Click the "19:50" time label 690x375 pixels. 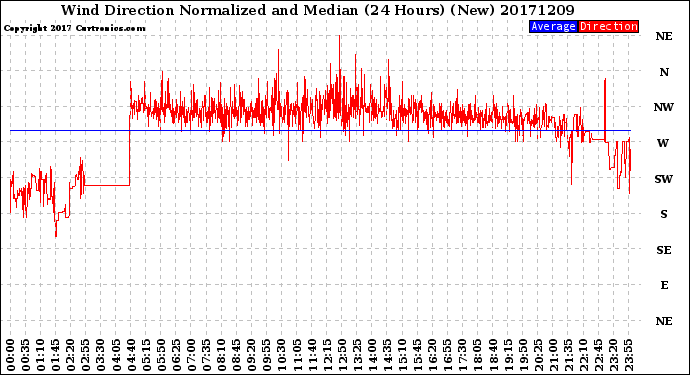point(523,355)
